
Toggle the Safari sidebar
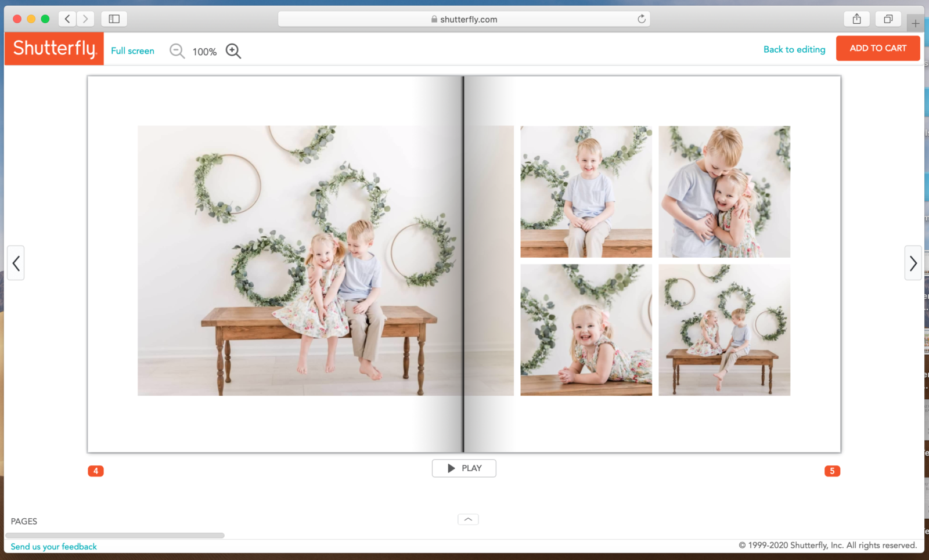coord(114,19)
